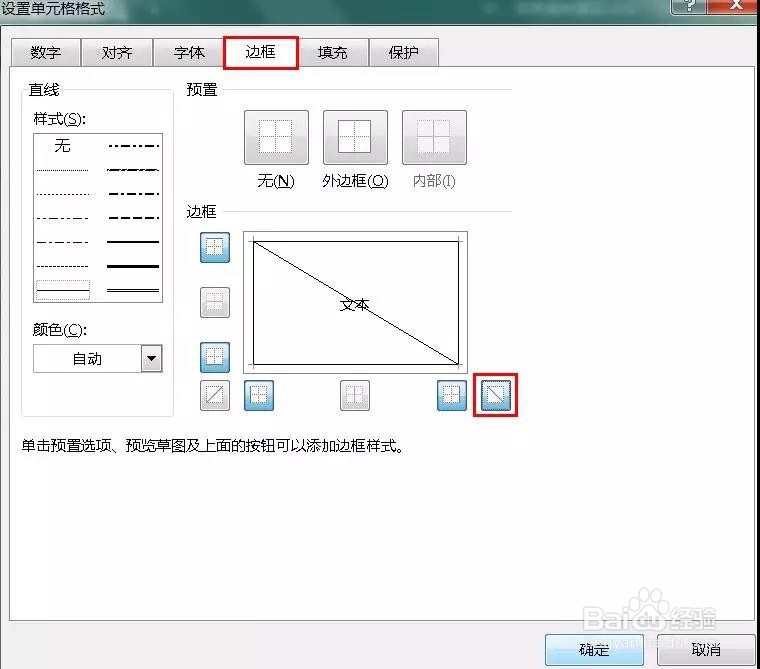Screen dimensions: 760x669
Task: Apply the 内部 inside borders preset icon
Action: click(434, 137)
